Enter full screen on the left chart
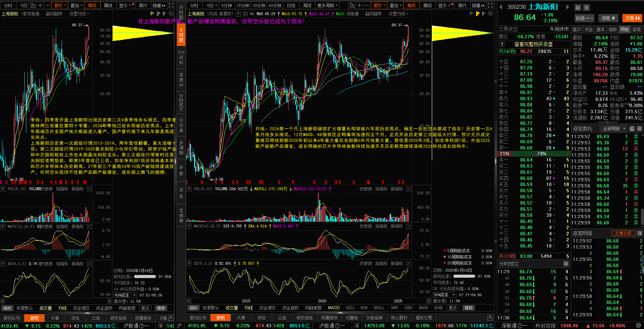The image size is (644, 329). click(x=171, y=5)
